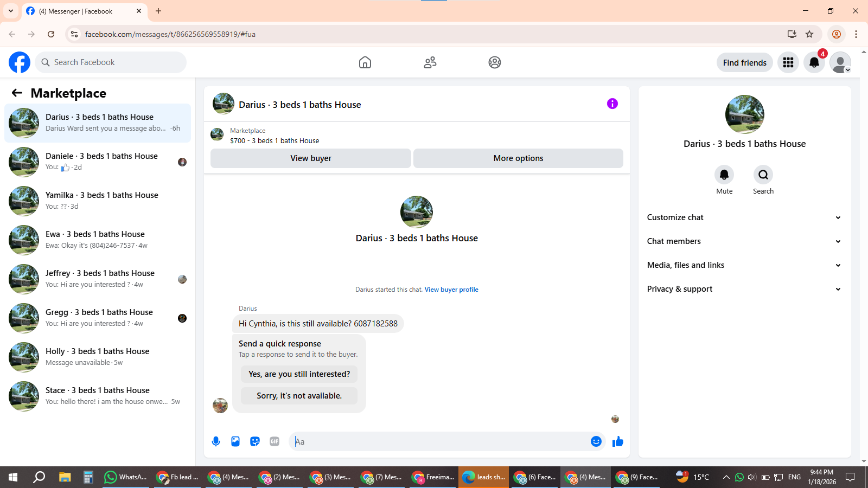Open conversation information purple icon
The image size is (868, 488).
pos(612,104)
